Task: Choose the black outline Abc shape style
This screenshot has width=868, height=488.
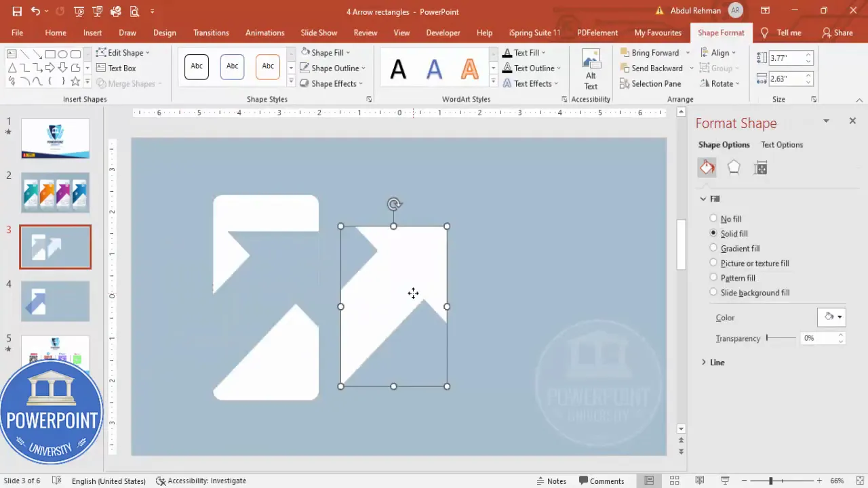Action: [197, 66]
